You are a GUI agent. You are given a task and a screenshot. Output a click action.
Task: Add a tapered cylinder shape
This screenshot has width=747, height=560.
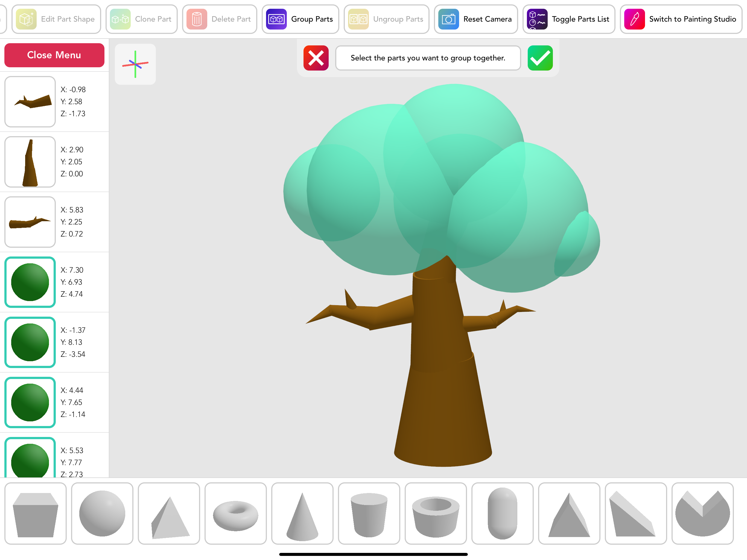369,513
